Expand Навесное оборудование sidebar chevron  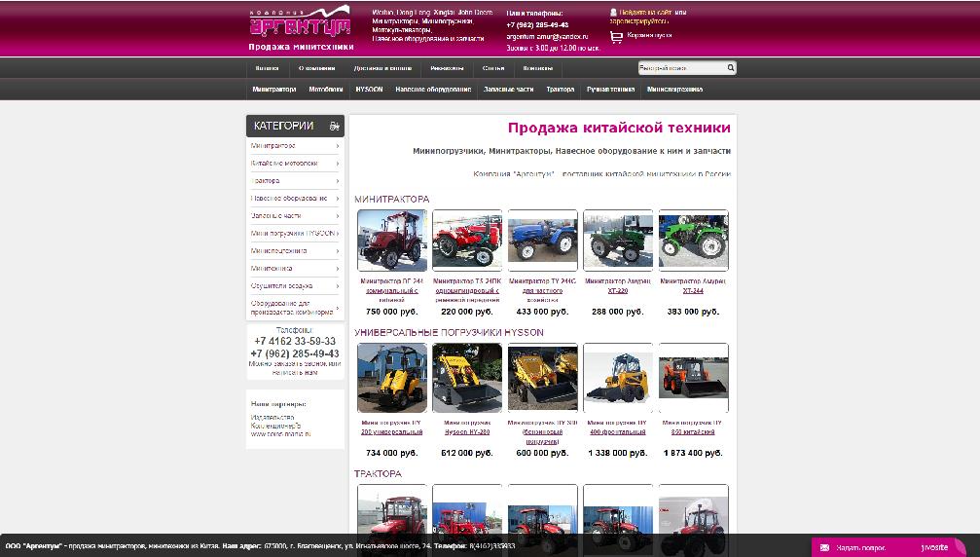point(338,199)
